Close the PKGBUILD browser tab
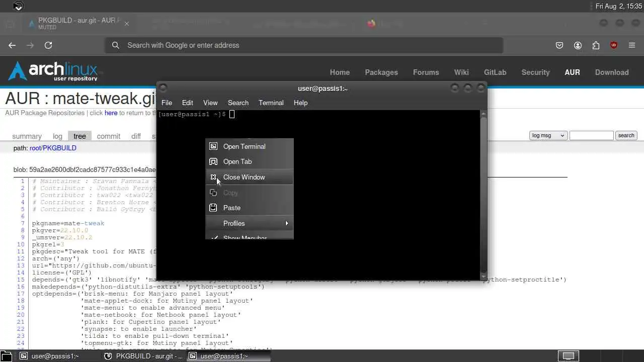Screen dimensions: 644x362 click(x=127, y=23)
